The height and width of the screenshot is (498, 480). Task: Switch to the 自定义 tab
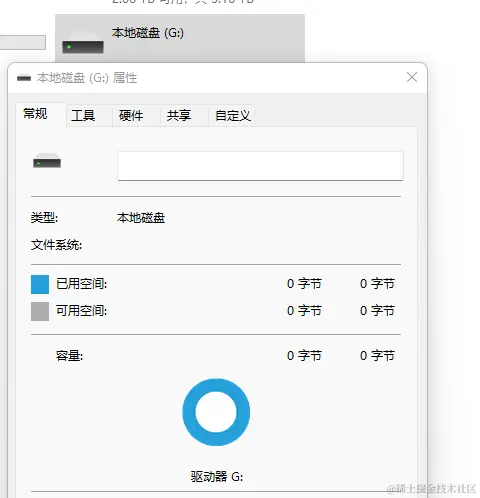[x=232, y=116]
